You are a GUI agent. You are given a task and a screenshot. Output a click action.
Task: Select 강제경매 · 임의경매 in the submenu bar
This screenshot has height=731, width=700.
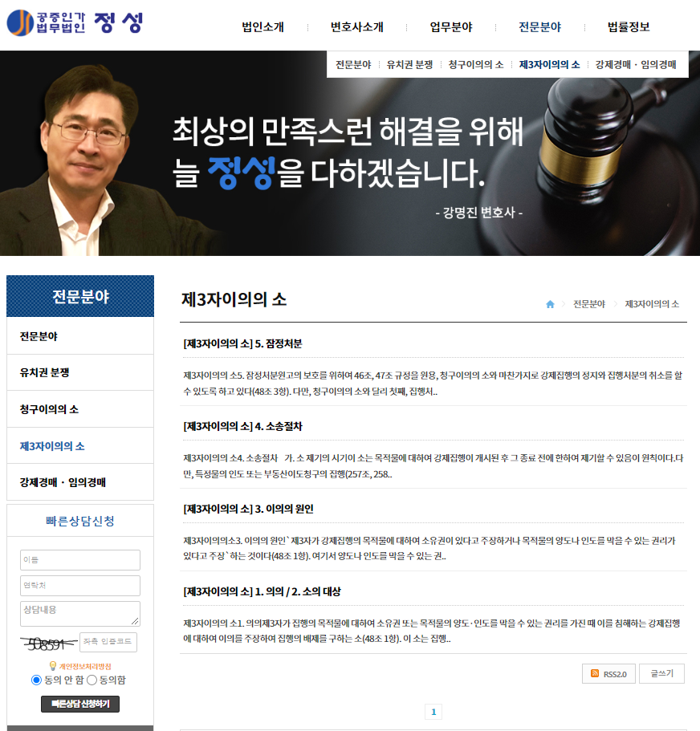click(x=636, y=64)
